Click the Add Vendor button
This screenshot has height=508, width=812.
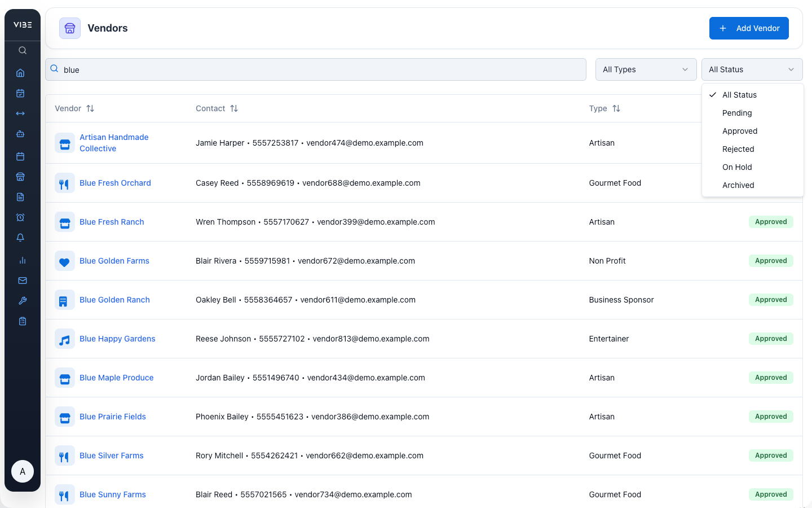(749, 28)
